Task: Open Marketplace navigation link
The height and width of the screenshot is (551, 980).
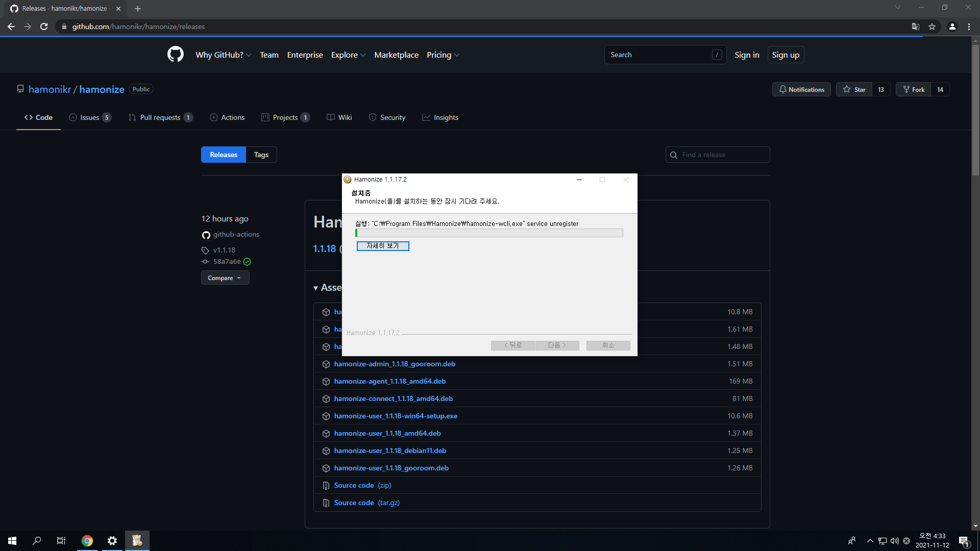Action: [x=396, y=55]
